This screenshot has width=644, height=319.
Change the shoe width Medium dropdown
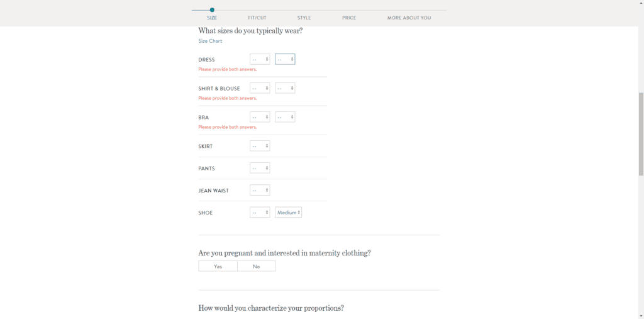288,213
